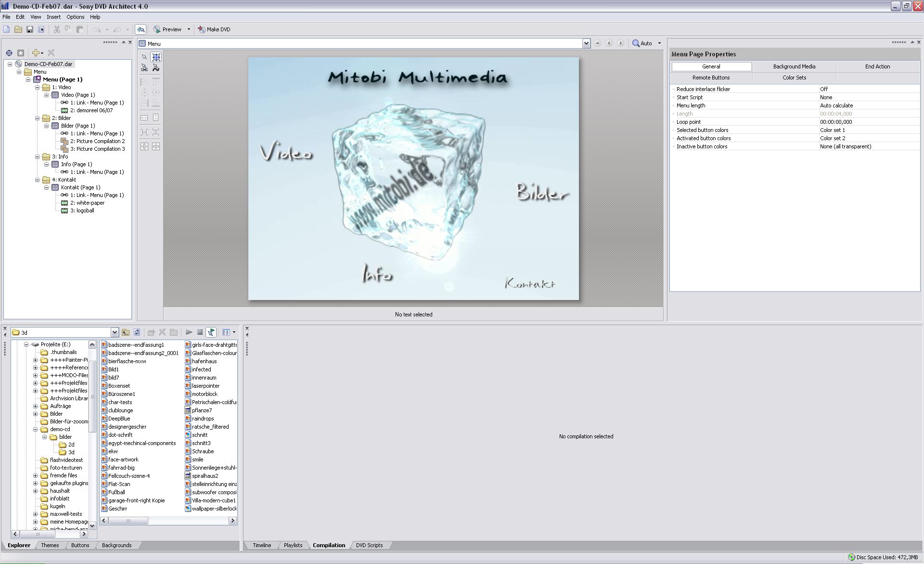
Task: Click the Paste clipboard icon
Action: click(x=80, y=29)
